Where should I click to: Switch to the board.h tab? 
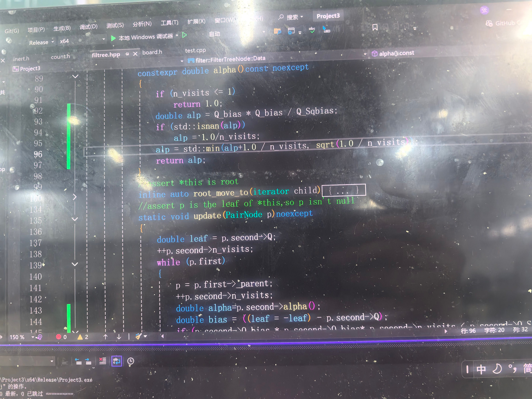152,52
